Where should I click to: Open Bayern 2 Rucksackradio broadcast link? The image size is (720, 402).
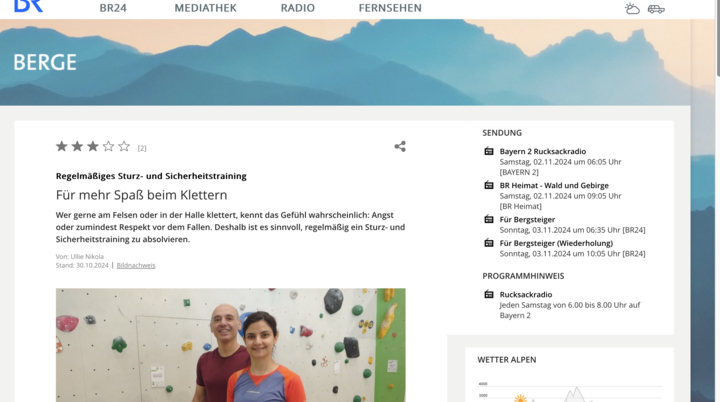pyautogui.click(x=543, y=151)
